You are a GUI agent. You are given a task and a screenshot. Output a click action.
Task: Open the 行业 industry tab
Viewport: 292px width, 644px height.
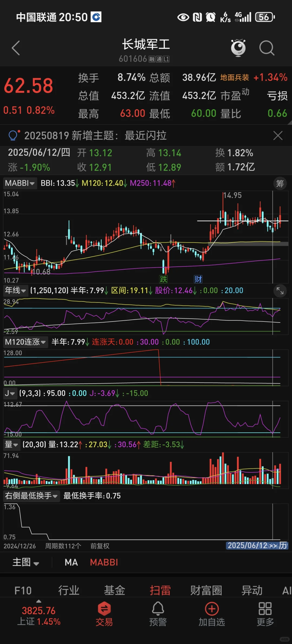point(69,590)
